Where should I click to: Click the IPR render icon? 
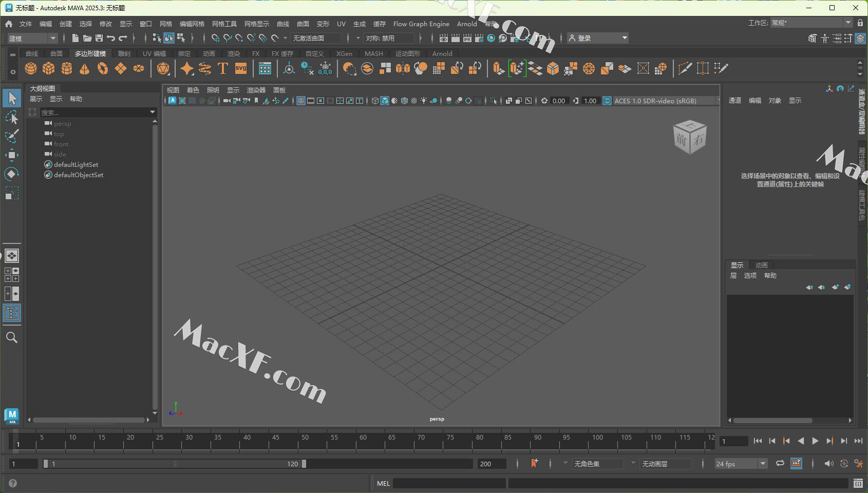(467, 38)
